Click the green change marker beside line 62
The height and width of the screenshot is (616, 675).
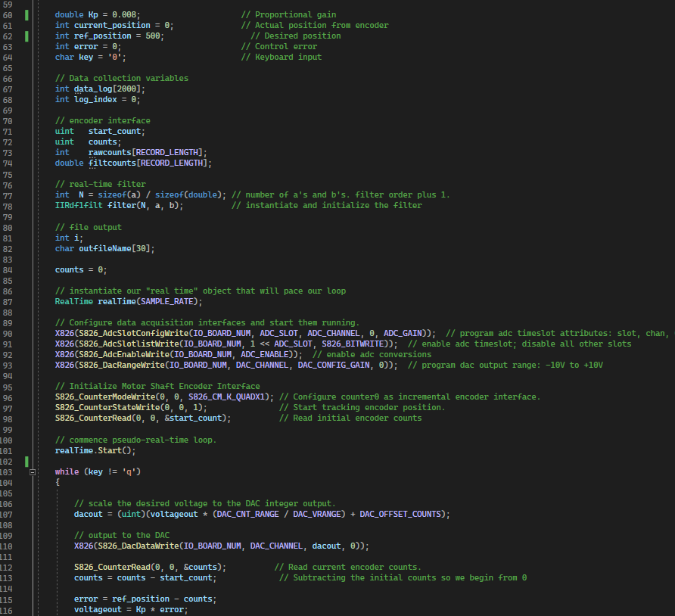pyautogui.click(x=26, y=36)
